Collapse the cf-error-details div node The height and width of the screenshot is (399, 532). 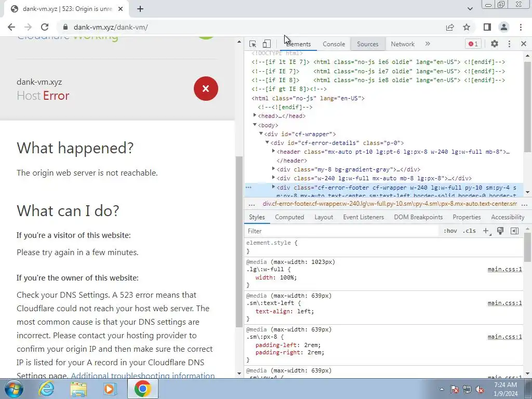tap(268, 142)
